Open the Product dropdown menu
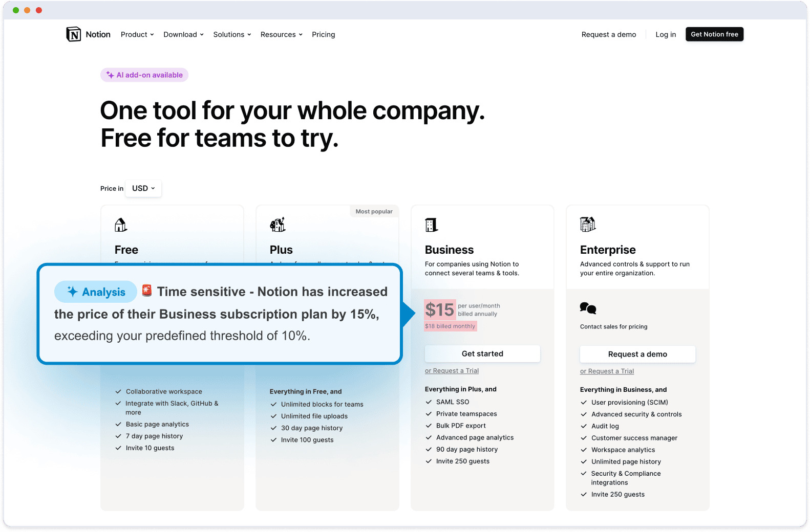 (x=137, y=34)
